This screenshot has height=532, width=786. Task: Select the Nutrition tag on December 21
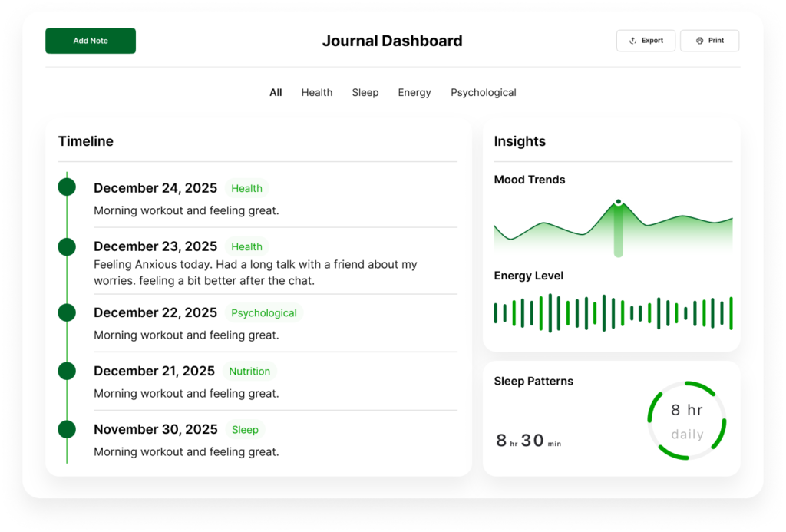coord(249,372)
